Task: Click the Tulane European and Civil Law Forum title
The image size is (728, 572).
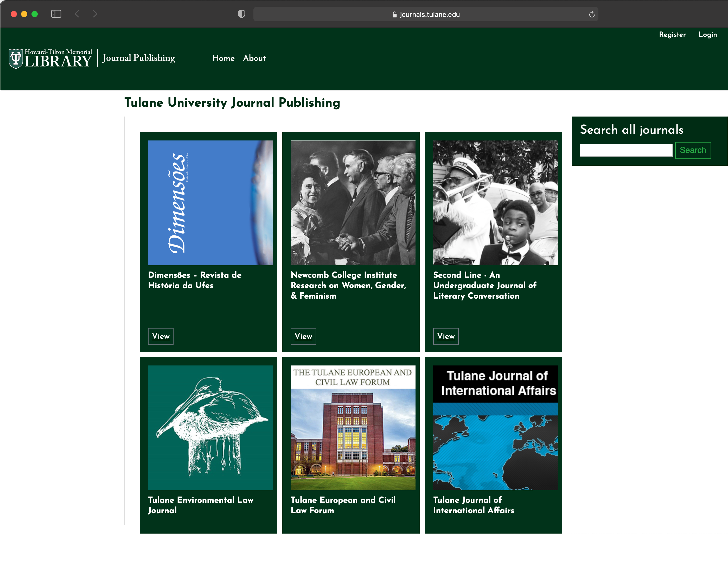Action: 343,505
